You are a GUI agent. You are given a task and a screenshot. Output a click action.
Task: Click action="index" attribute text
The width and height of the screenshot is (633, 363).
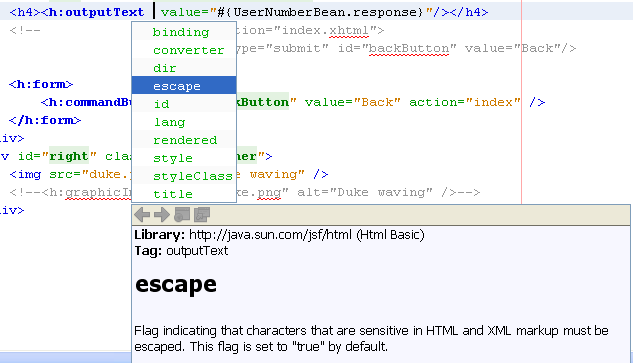[465, 102]
